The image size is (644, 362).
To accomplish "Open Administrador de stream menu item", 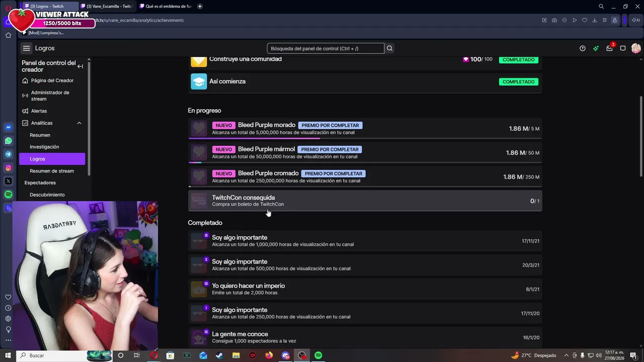I will coord(52,96).
